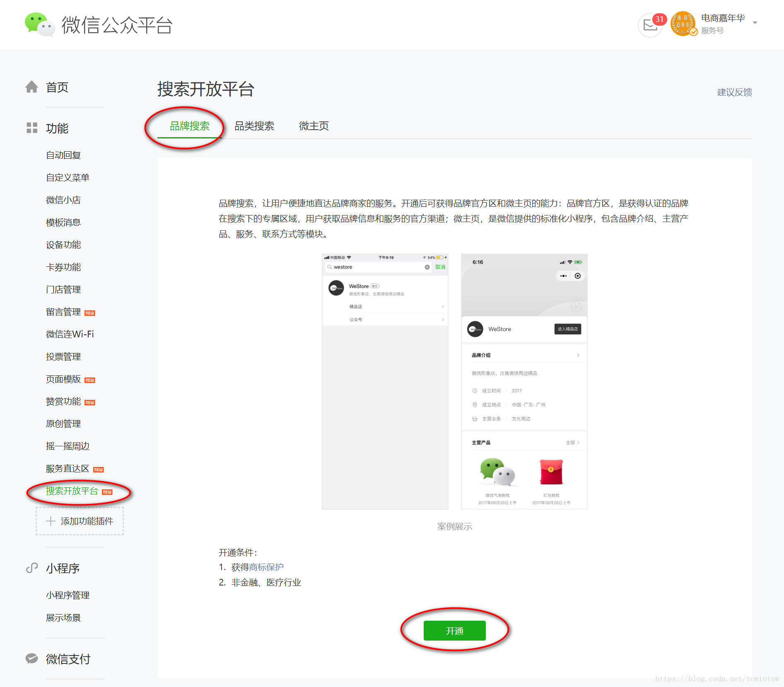Screen dimensions: 784x687
Task: Click the 电商嘉年华 account avatar
Action: coord(683,24)
